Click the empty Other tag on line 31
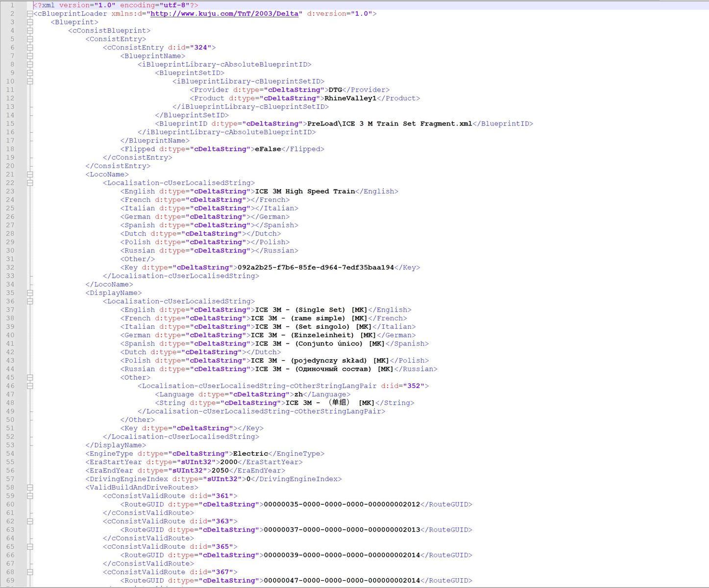The width and height of the screenshot is (709, 588). tap(138, 259)
